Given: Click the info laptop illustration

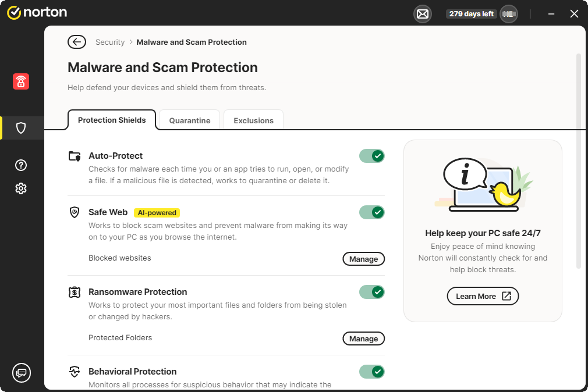Looking at the screenshot, I should 483,185.
